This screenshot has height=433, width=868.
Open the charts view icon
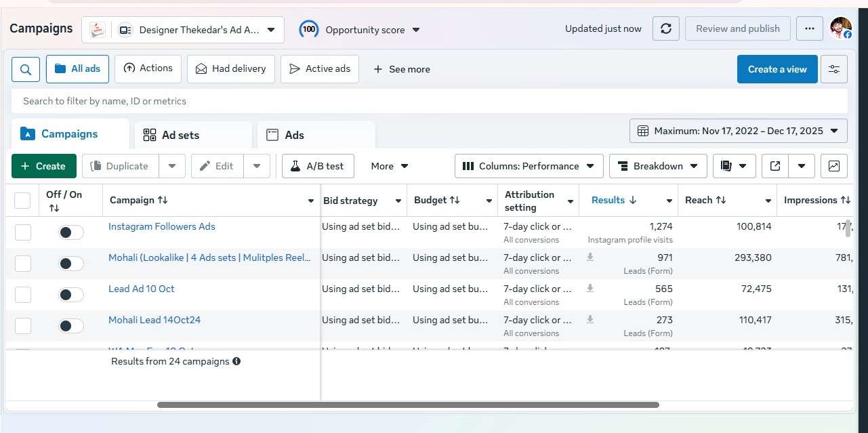click(833, 166)
